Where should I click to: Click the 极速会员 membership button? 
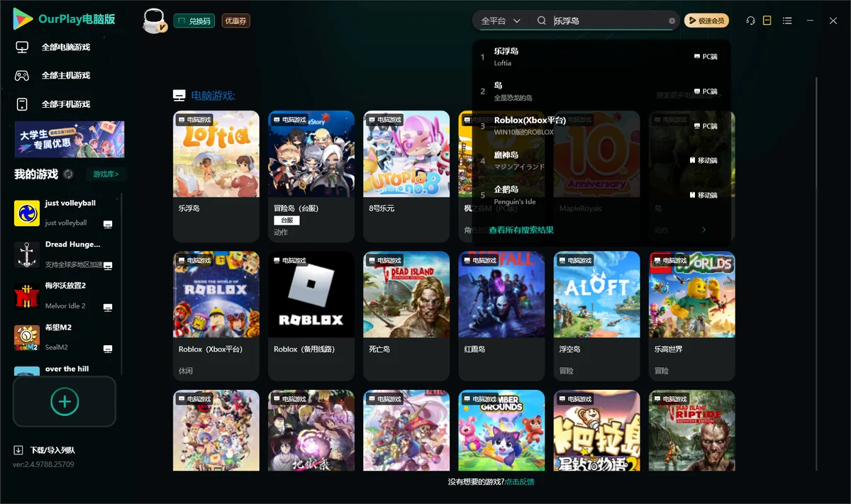pyautogui.click(x=706, y=21)
